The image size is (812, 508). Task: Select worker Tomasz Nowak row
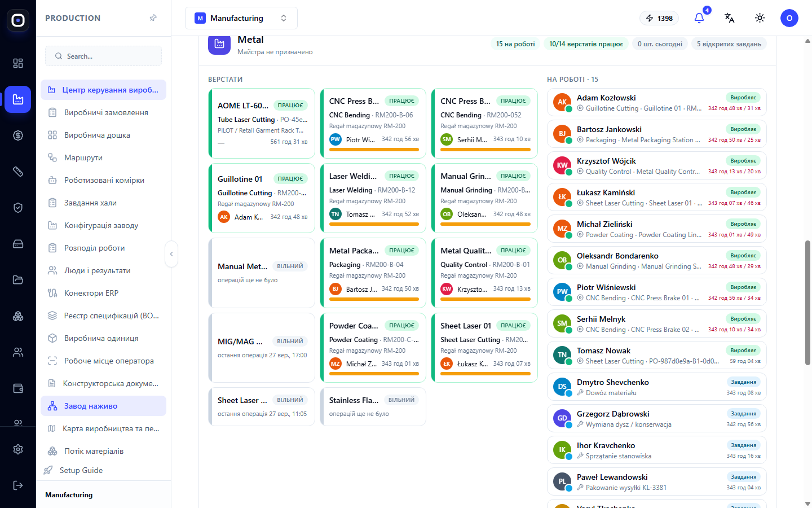657,356
